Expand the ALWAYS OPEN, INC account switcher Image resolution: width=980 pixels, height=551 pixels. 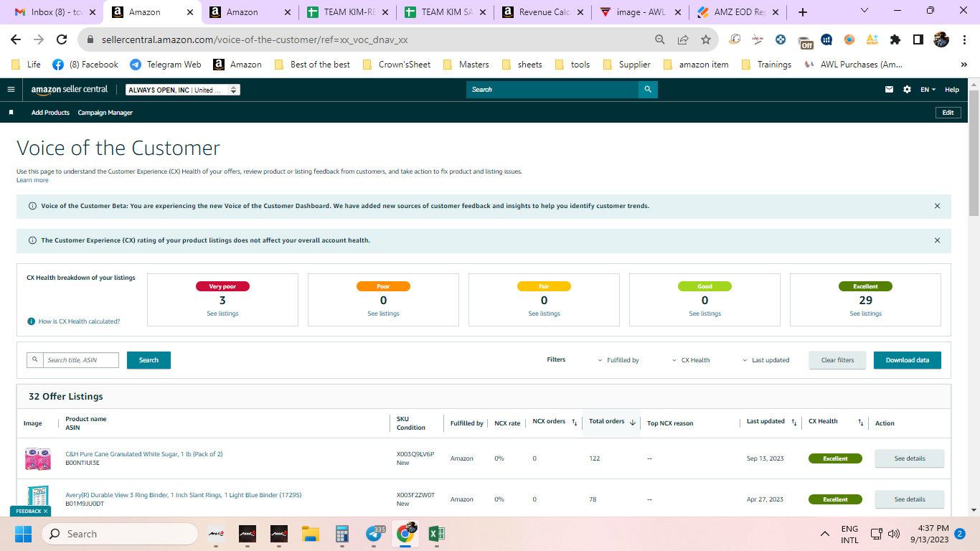(x=182, y=90)
